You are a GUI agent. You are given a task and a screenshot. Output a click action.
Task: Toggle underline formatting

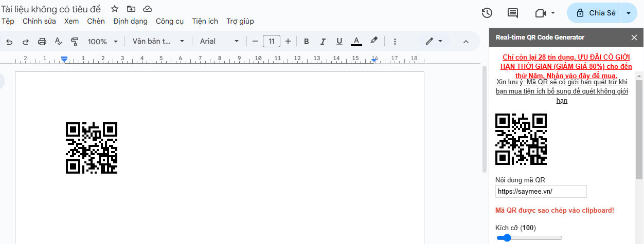click(339, 42)
